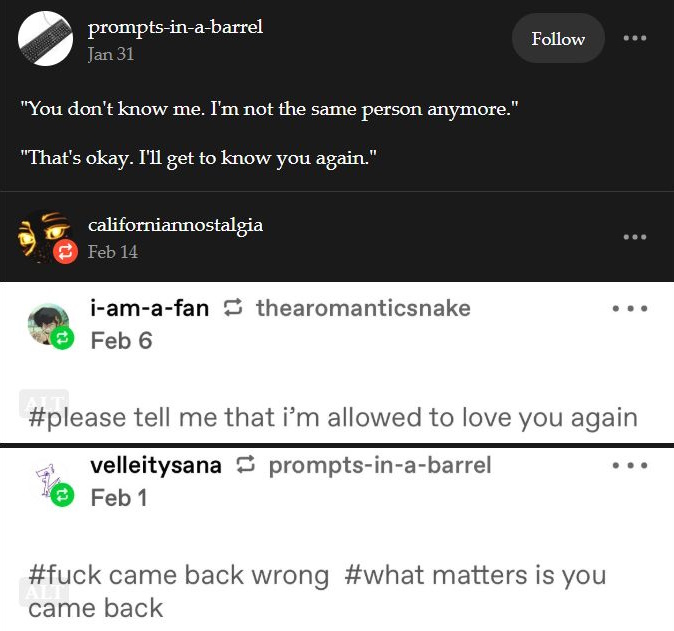Click the Jan 31 post timestamp

click(x=111, y=54)
